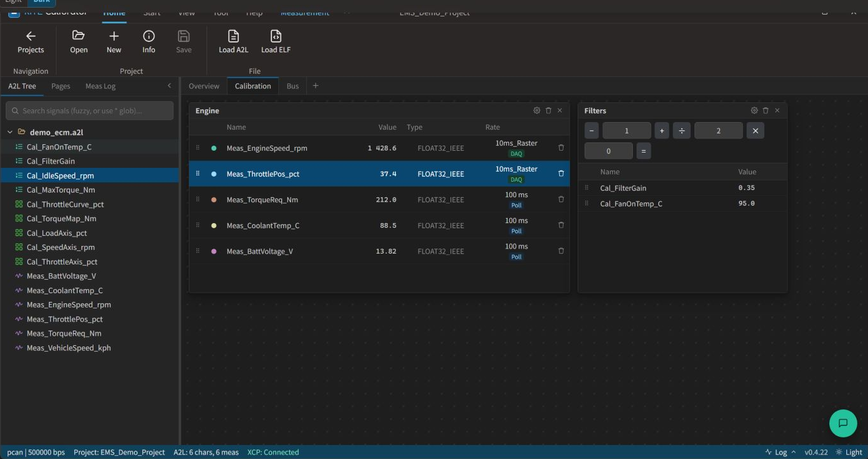Open the Overview page tab
Viewport: 868px width, 459px height.
pos(204,86)
